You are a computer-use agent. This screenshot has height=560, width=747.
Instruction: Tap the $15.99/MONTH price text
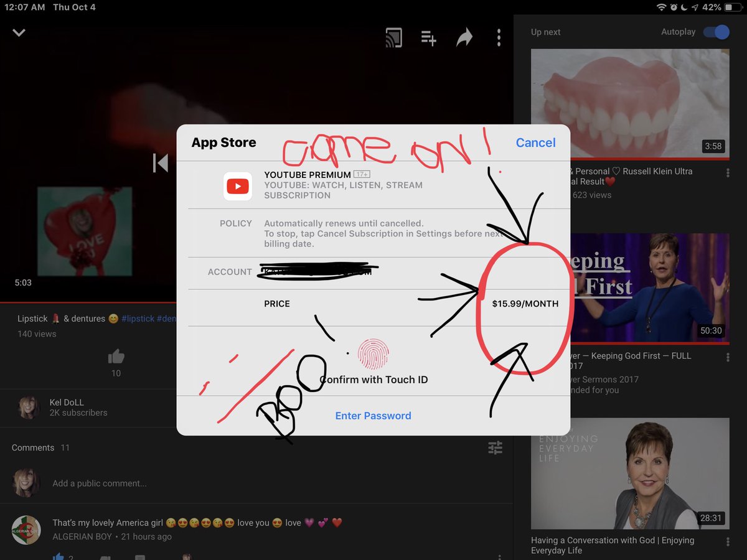tap(525, 304)
